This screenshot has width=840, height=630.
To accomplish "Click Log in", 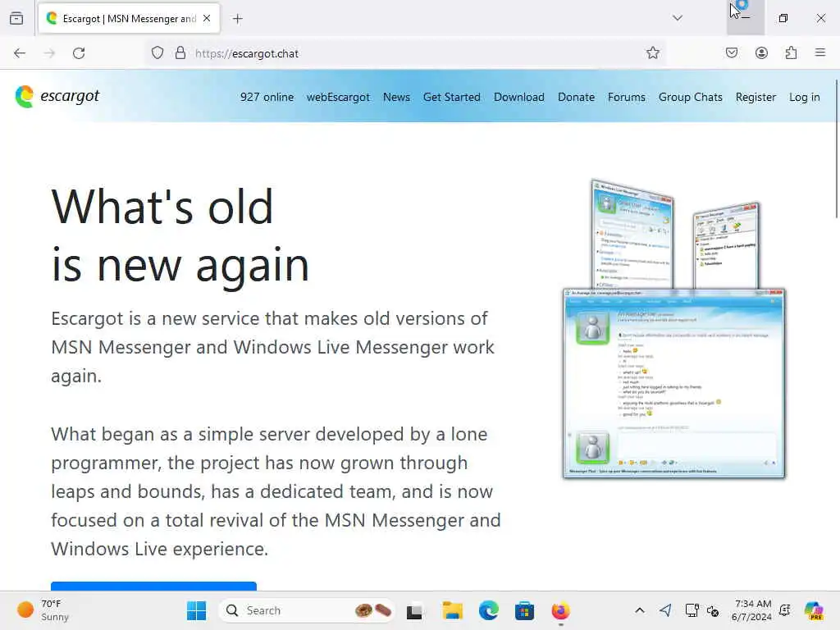I will click(x=805, y=97).
